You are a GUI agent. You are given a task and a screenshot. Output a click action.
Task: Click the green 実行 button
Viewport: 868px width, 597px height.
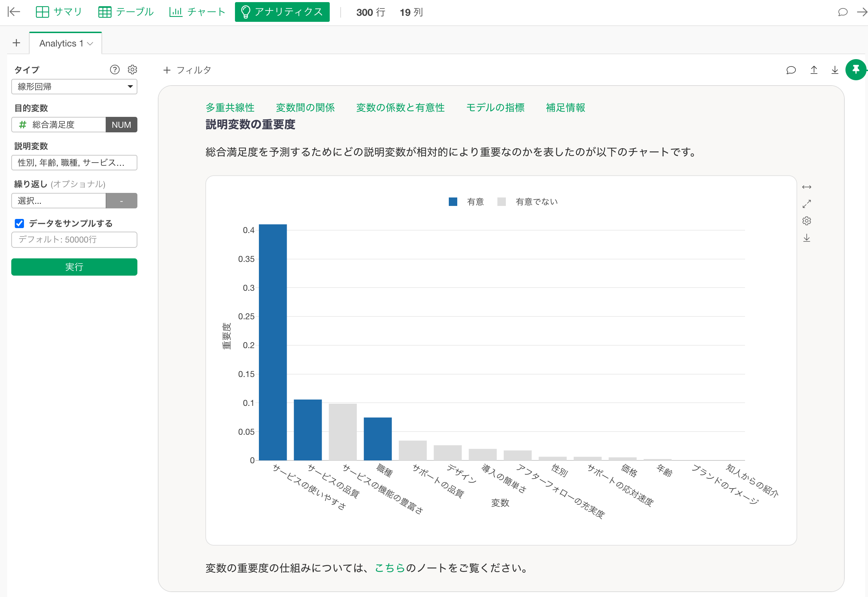pos(74,267)
